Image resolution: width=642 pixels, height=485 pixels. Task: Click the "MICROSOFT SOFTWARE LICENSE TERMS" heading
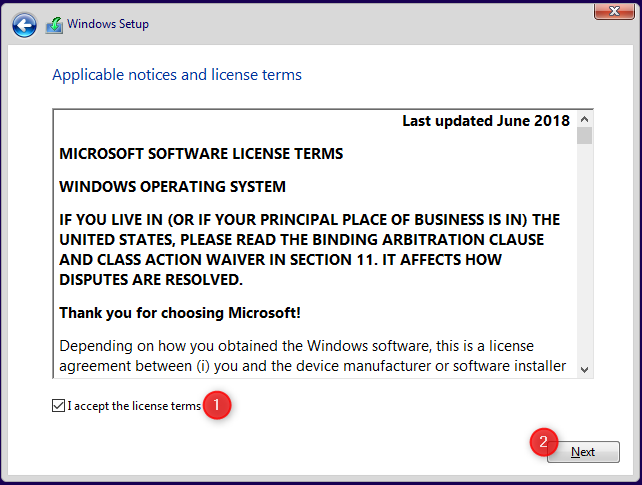[x=201, y=153]
